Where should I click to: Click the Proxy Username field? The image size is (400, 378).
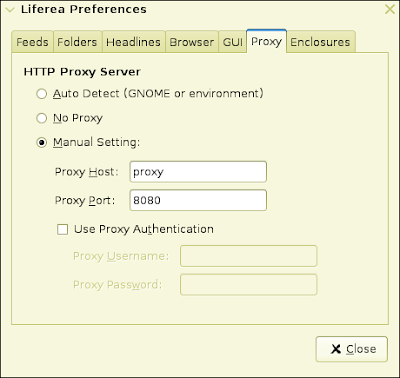(249, 256)
